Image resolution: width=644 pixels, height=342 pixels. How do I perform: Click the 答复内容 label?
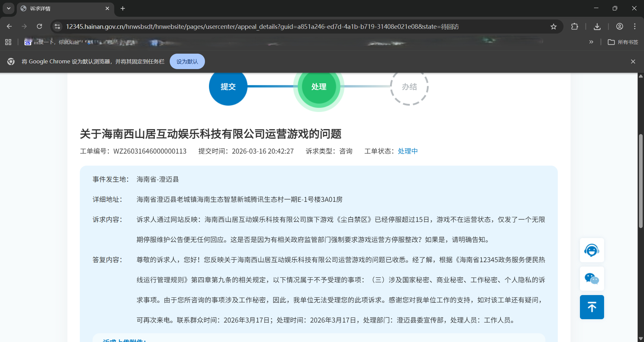coord(107,260)
